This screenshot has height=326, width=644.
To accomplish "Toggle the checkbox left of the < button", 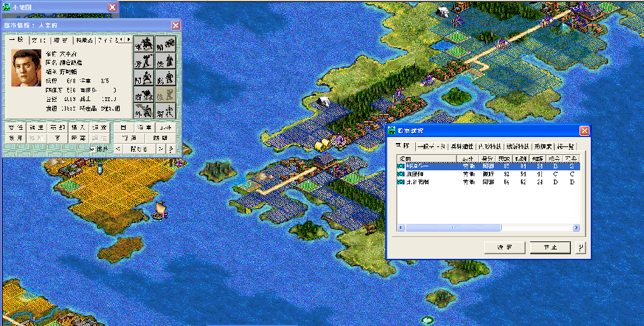I will coord(92,150).
